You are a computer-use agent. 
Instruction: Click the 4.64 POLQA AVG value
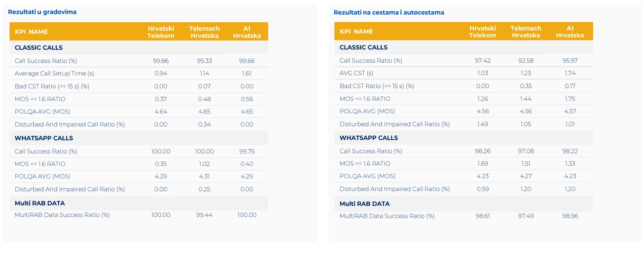pyautogui.click(x=161, y=112)
